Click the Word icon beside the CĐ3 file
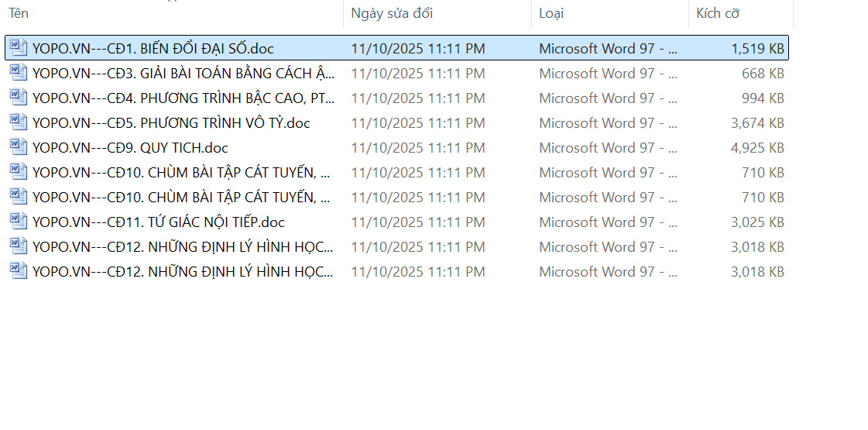The image size is (868, 430). click(18, 73)
